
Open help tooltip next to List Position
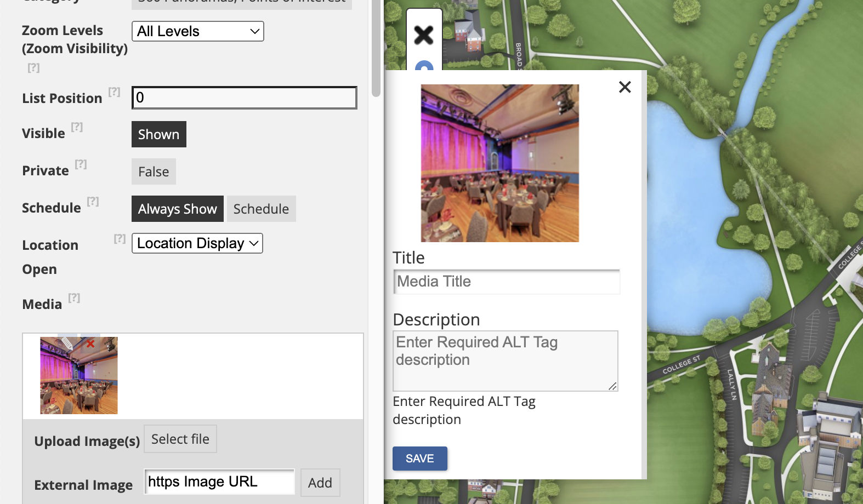(114, 92)
